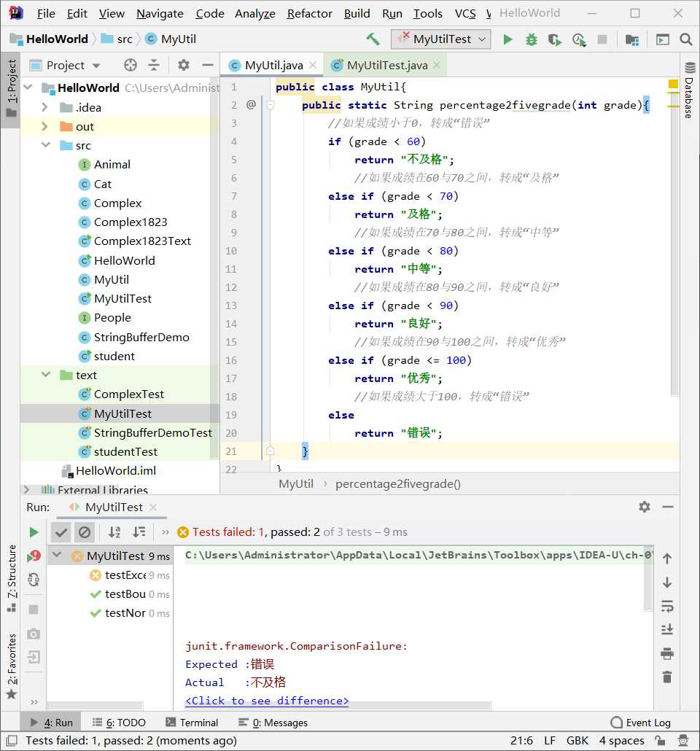Click the 'Click to see difference' link
Screen dimensions: 700x751
pos(267,701)
